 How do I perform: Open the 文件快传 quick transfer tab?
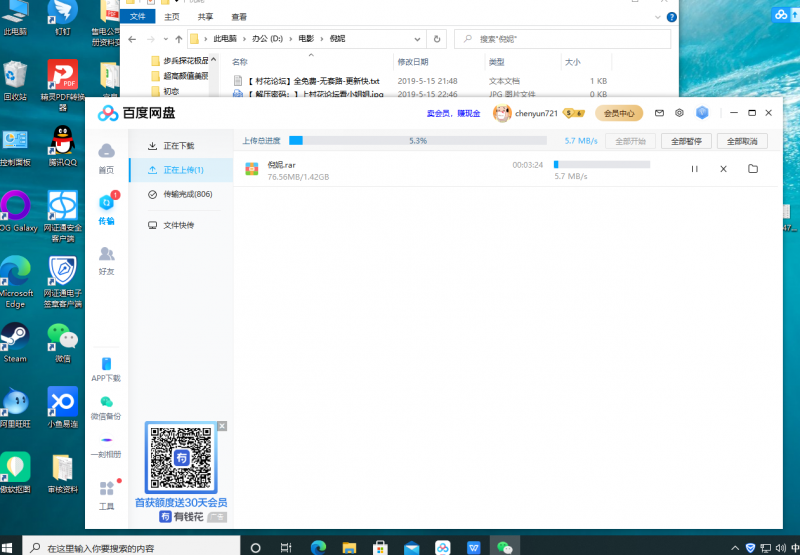[x=178, y=225]
